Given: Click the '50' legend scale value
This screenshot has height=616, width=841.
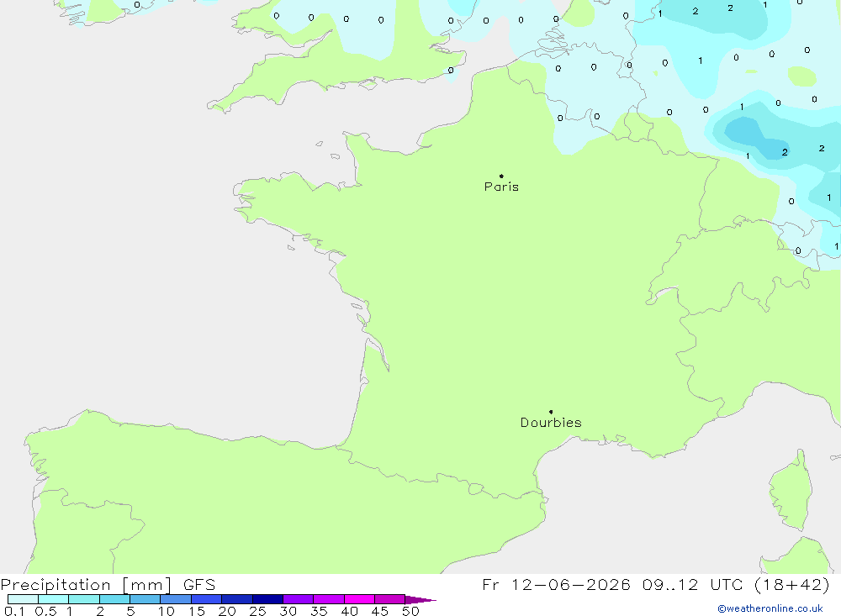Looking at the screenshot, I should tap(411, 611).
